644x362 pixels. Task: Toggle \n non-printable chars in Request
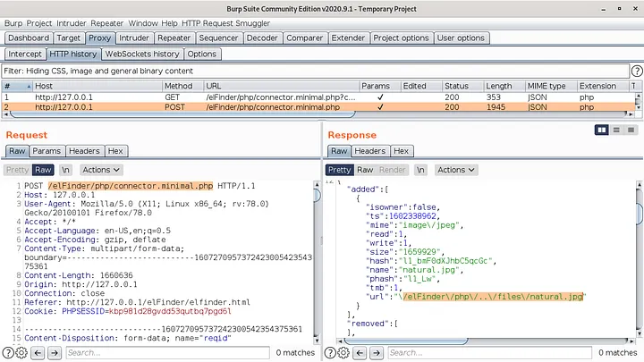[65, 170]
